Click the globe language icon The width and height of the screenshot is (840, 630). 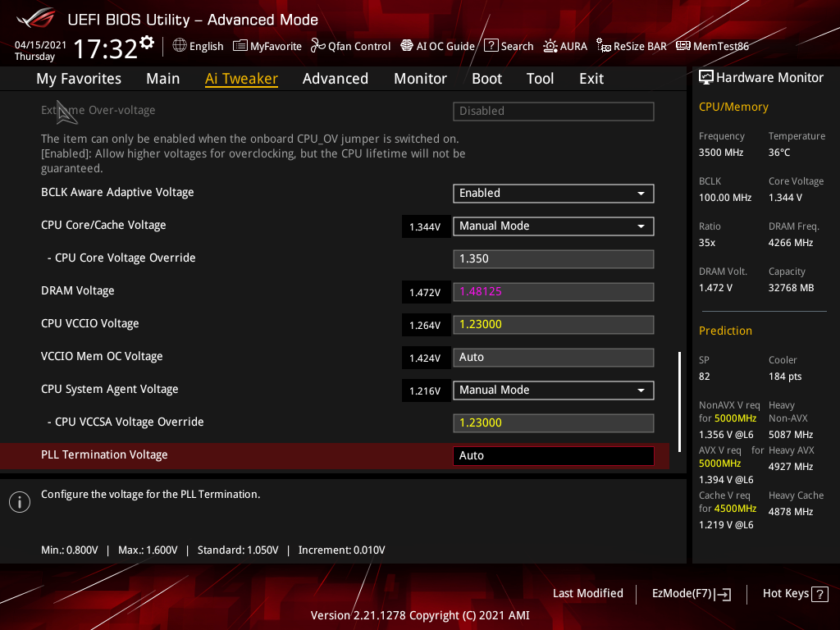180,46
